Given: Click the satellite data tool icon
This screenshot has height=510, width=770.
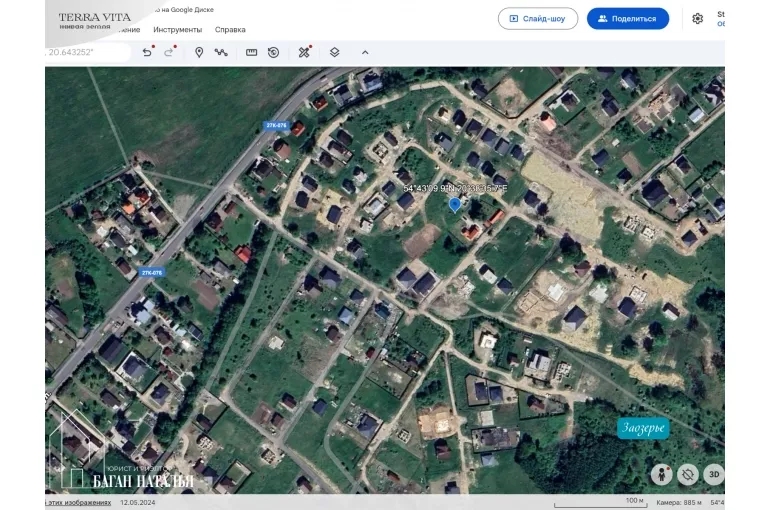Looking at the screenshot, I should (x=304, y=52).
